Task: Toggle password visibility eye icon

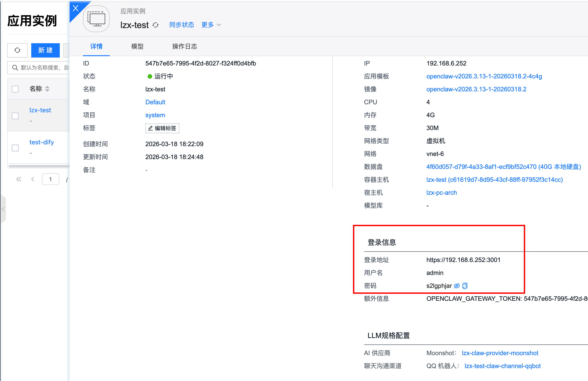Action: click(x=457, y=286)
